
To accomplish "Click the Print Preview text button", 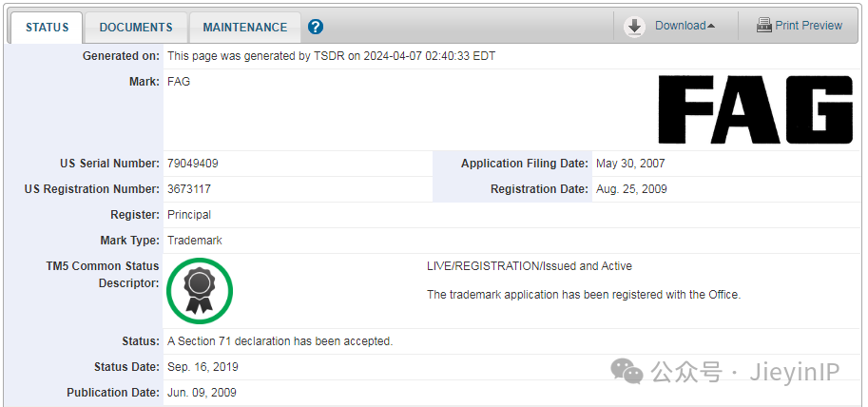I will 808,26.
